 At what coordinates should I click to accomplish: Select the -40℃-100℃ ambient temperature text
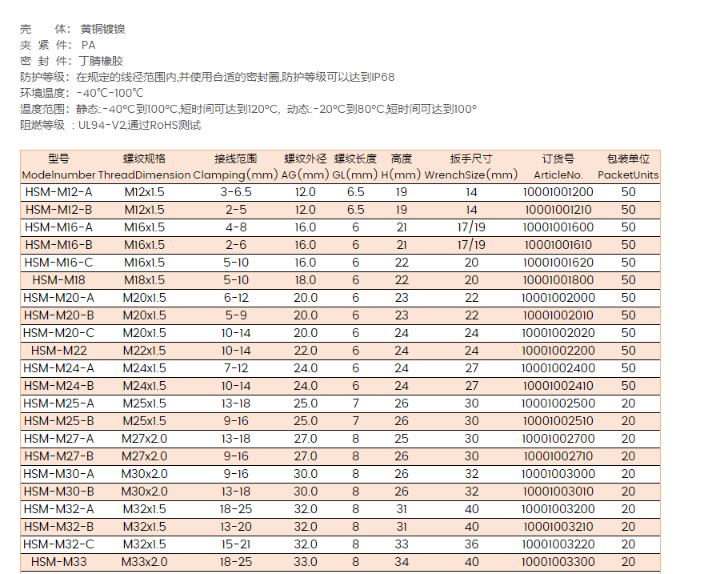point(110,93)
